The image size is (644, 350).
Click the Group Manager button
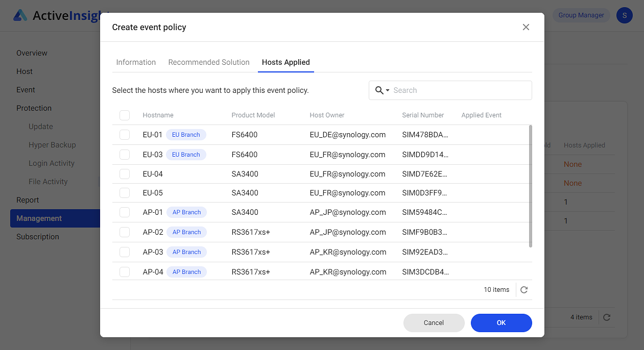point(581,15)
